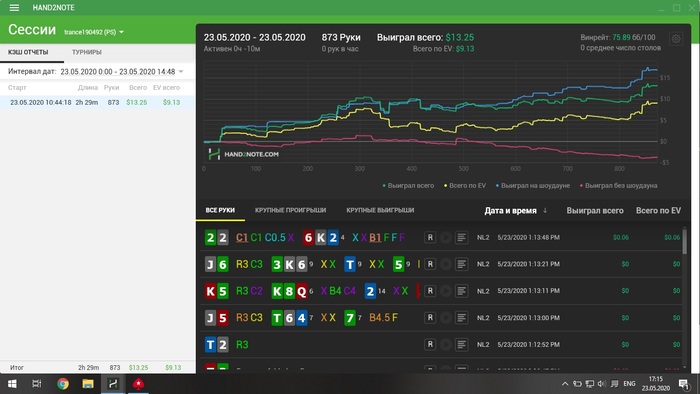The height and width of the screenshot is (394, 700).
Task: Open File Explorer from the taskbar
Action: pyautogui.click(x=88, y=384)
